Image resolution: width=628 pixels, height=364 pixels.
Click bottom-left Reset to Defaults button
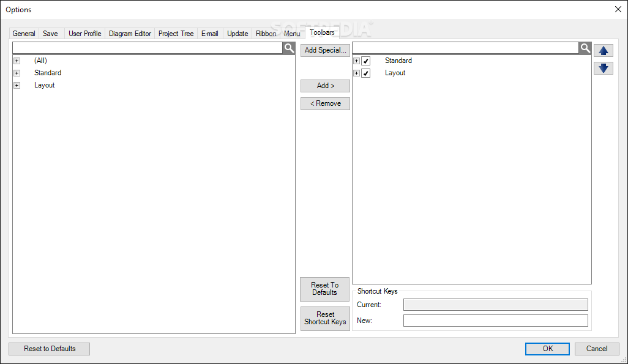click(49, 349)
